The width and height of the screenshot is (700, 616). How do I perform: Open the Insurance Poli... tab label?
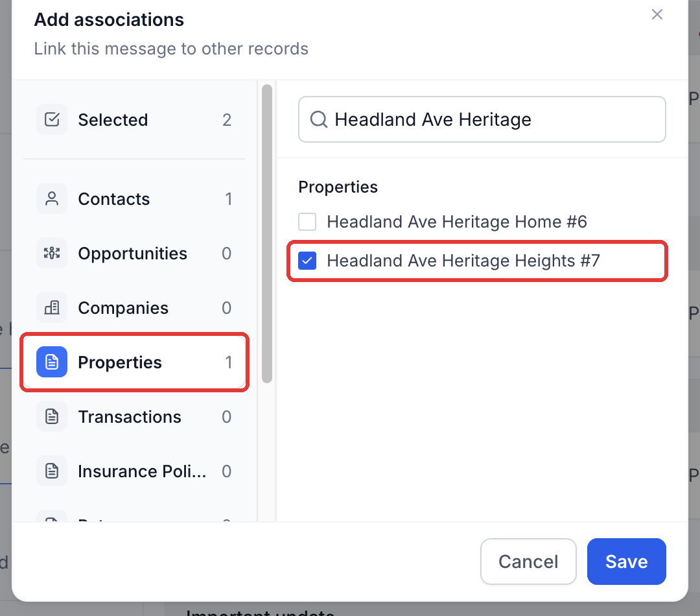pyautogui.click(x=142, y=471)
